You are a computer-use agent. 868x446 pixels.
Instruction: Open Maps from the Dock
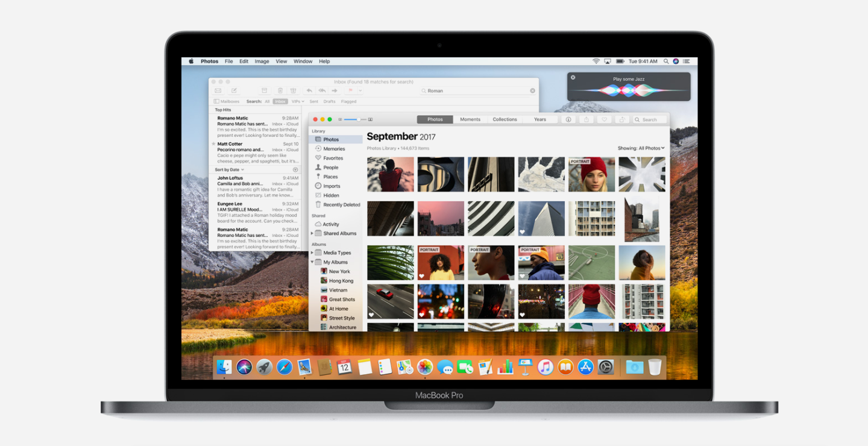click(x=405, y=366)
